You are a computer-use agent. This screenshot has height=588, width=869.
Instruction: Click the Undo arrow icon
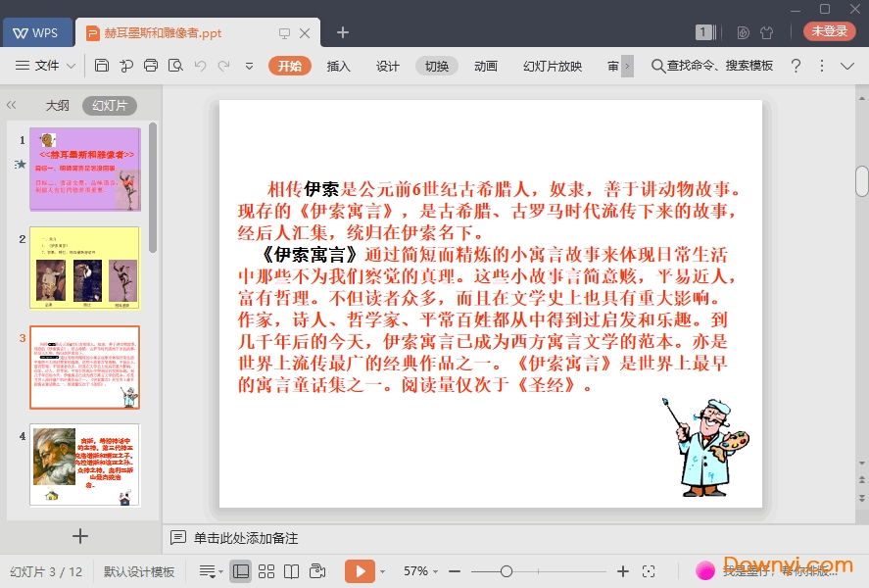[200, 66]
